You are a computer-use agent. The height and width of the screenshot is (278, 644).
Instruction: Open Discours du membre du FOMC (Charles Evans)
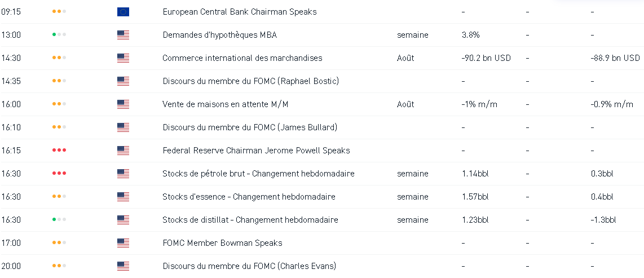(248, 266)
